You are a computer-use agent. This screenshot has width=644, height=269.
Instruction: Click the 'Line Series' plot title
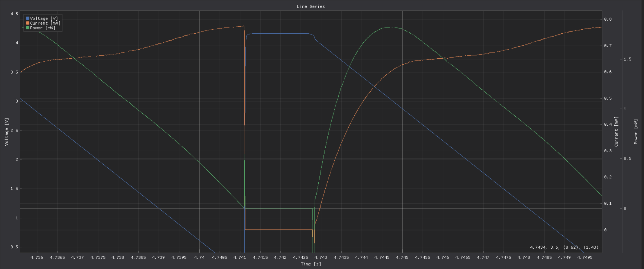click(311, 6)
